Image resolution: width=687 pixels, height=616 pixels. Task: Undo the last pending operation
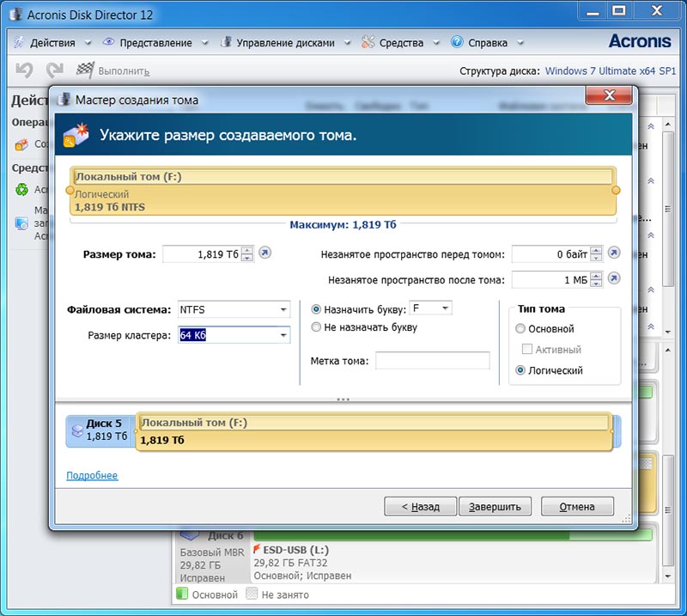(24, 70)
